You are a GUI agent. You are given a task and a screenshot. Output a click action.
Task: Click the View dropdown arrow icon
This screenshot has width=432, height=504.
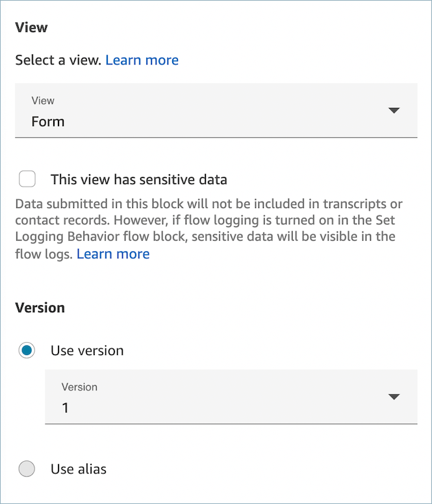393,111
